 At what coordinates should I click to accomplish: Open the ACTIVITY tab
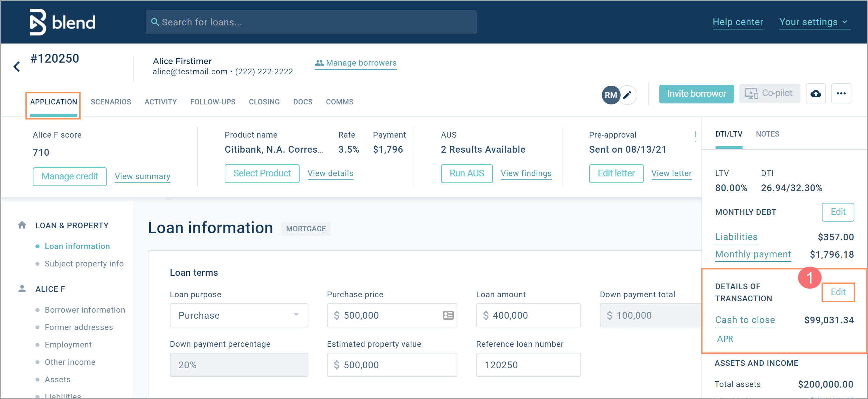click(160, 102)
